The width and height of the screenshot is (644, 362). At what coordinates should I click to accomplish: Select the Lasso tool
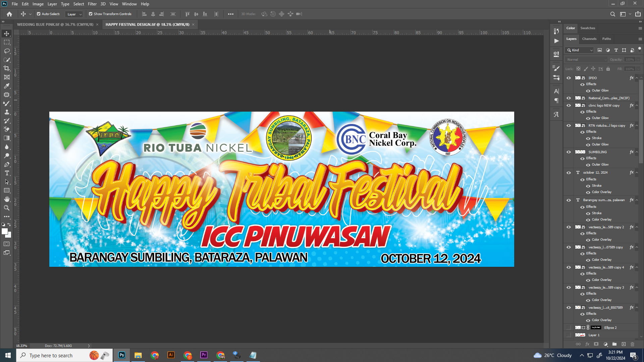(7, 51)
